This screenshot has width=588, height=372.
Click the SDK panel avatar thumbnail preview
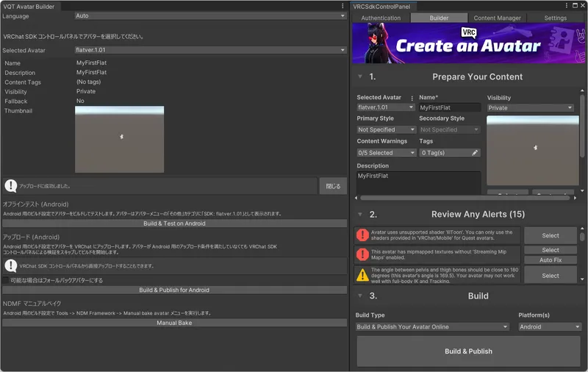click(x=532, y=151)
